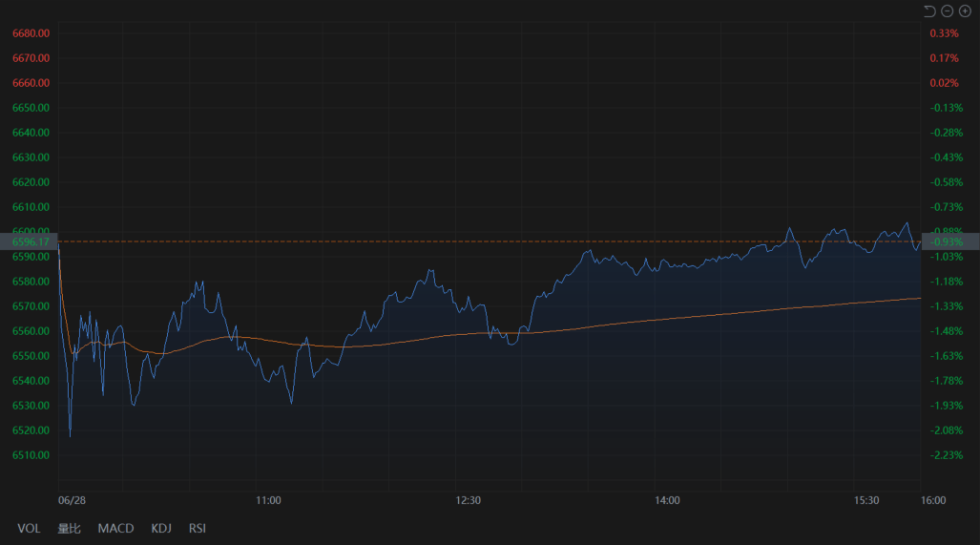Click the 6640.00 price axis label

[x=31, y=133]
